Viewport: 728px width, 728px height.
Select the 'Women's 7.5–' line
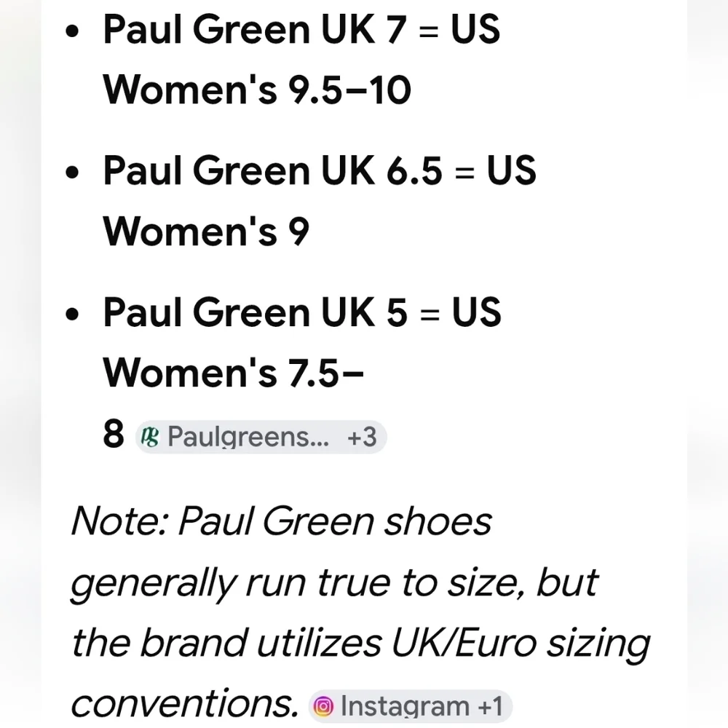pyautogui.click(x=233, y=373)
